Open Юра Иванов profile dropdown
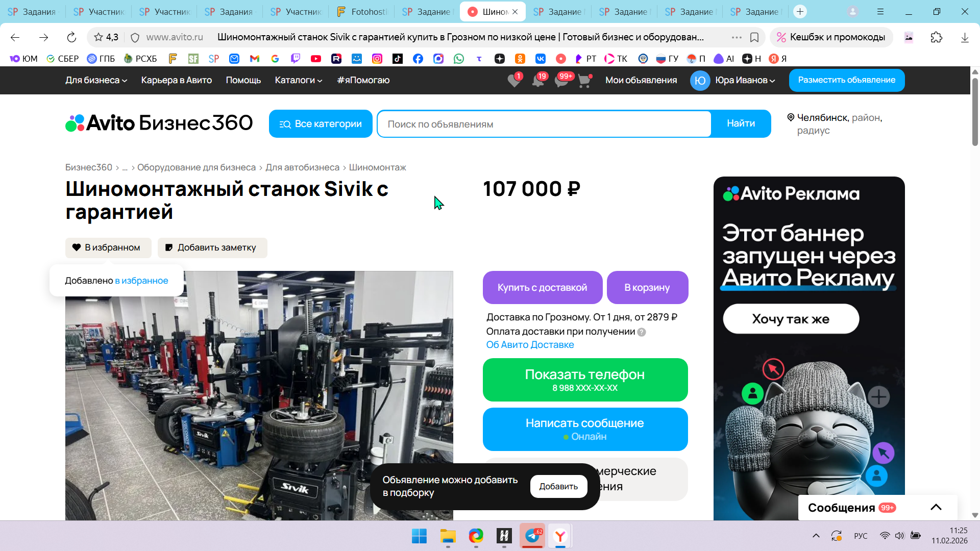 [745, 80]
